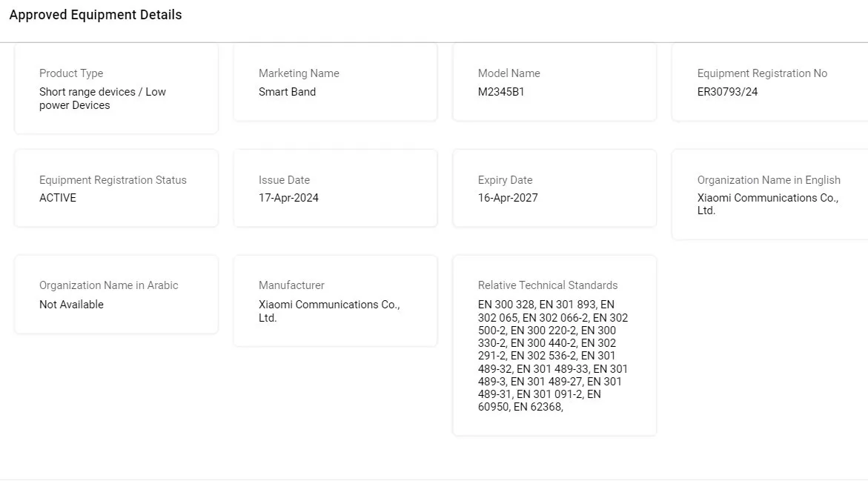Viewport: 868px width, 481px height.
Task: Select the Not Available value
Action: pyautogui.click(x=71, y=305)
